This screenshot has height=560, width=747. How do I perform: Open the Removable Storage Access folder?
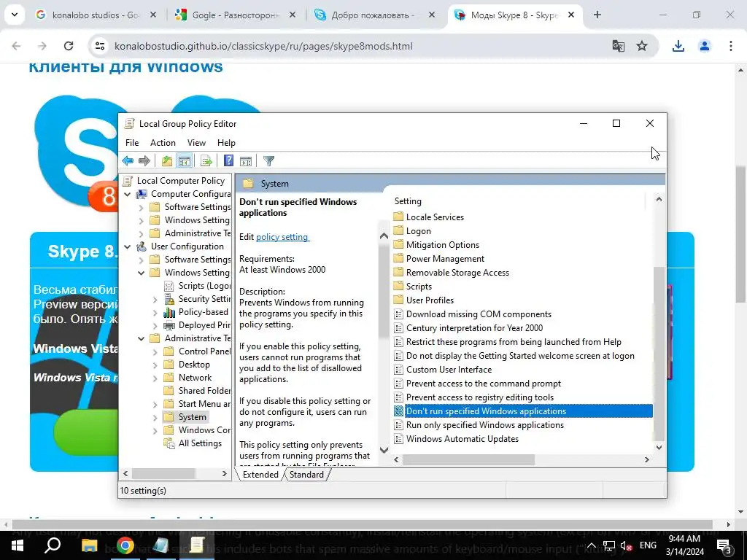tap(457, 273)
